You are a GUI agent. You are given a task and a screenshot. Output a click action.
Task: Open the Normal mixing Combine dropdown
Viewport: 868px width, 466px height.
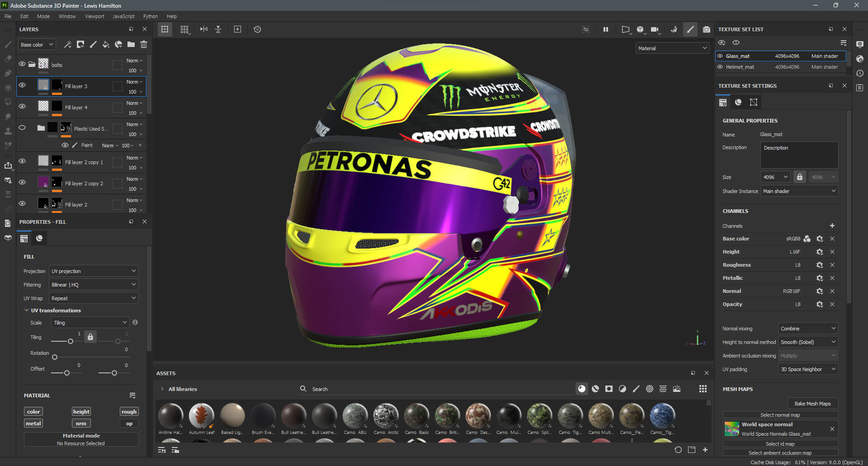click(808, 329)
